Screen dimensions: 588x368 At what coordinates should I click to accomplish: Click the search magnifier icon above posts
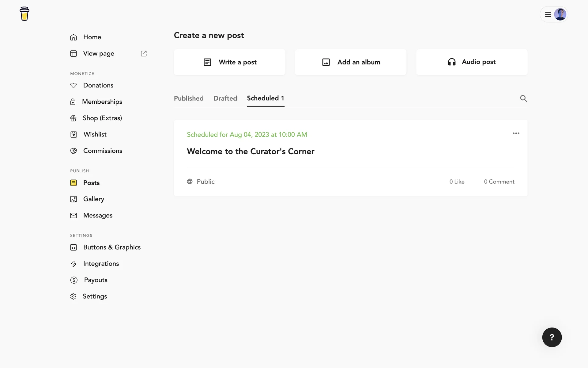tap(523, 98)
